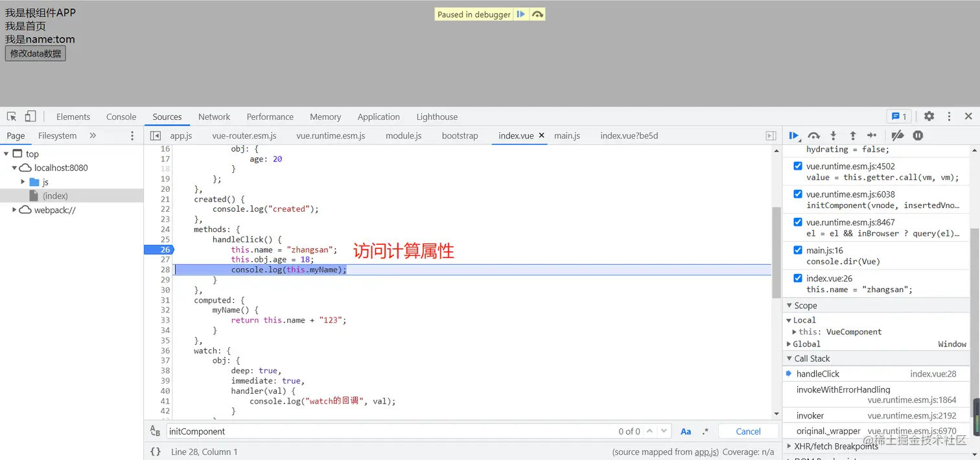Resume from the Paused in debugger overlay

(520, 14)
